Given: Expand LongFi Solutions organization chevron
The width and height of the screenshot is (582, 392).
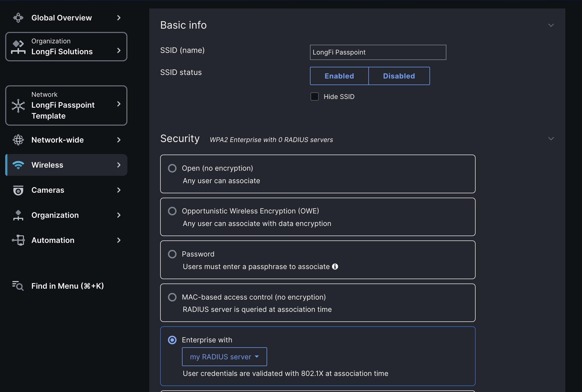Looking at the screenshot, I should coord(119,50).
